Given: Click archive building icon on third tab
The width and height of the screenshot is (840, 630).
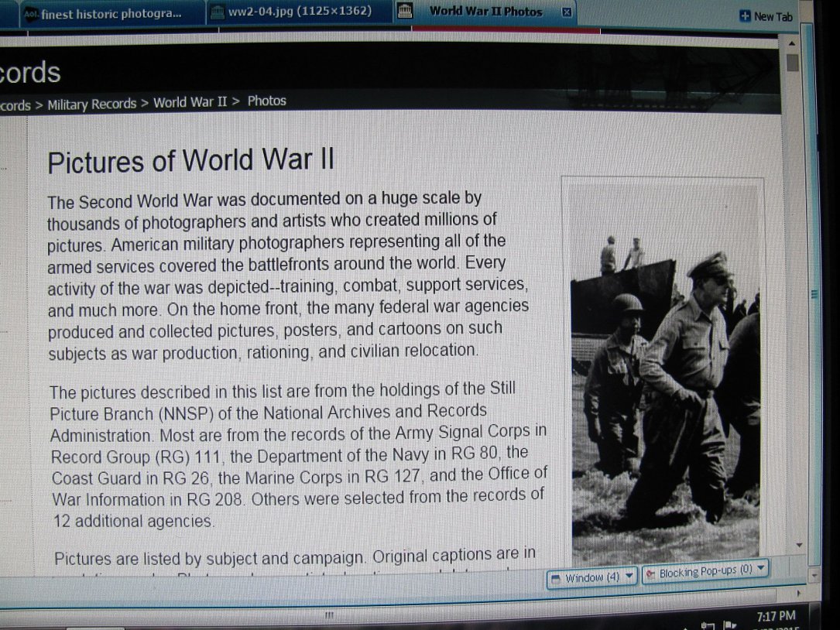Looking at the screenshot, I should point(405,11).
